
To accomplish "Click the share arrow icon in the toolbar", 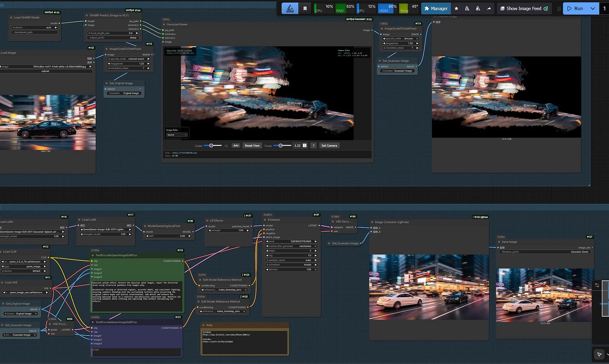I will 489,8.
